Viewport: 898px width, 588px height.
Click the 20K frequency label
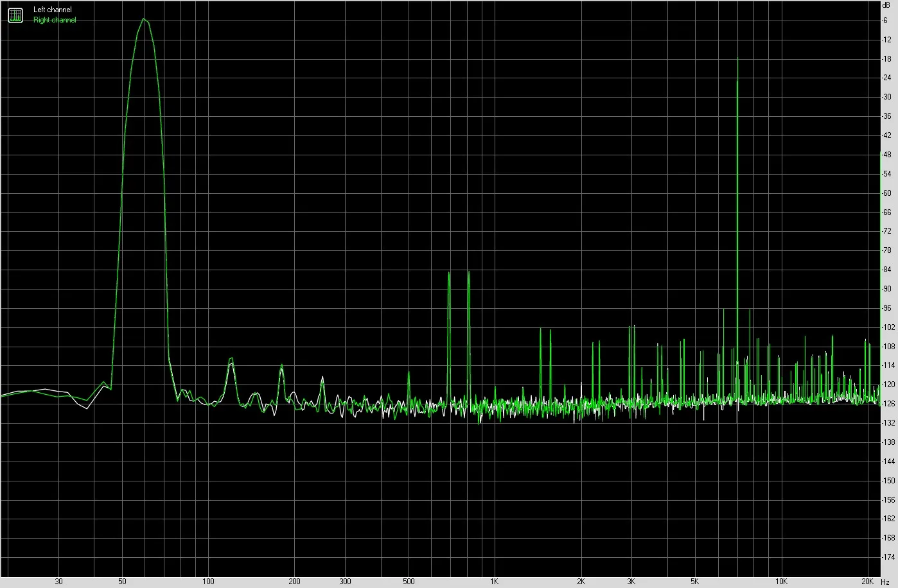click(x=867, y=582)
